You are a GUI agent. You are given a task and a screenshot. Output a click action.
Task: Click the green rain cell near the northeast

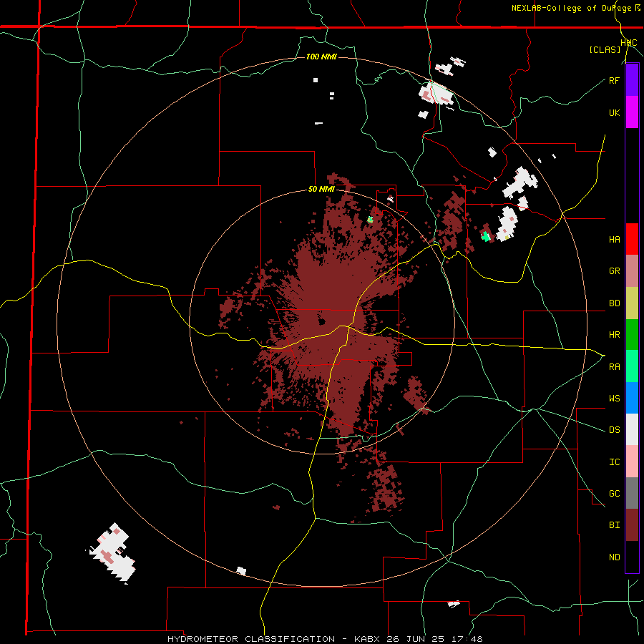pos(486,236)
